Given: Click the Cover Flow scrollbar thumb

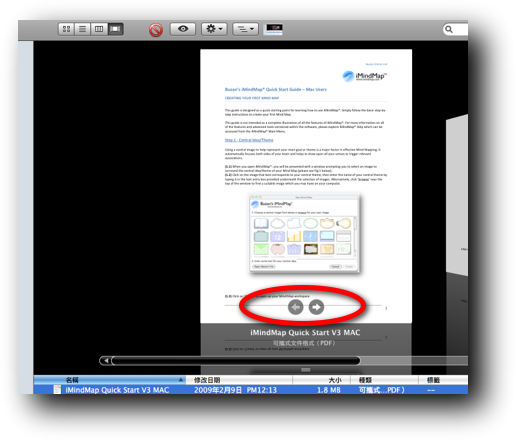Looking at the screenshot, I should pyautogui.click(x=236, y=360).
